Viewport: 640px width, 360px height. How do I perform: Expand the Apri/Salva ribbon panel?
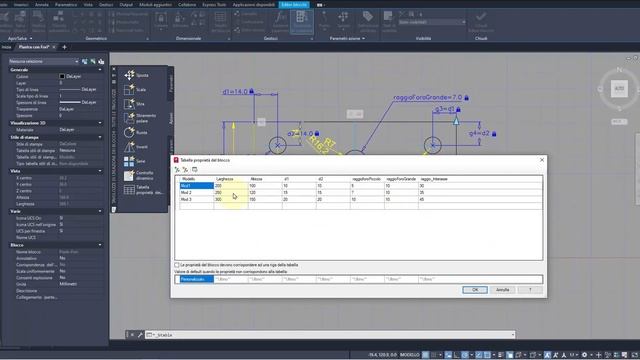point(20,38)
